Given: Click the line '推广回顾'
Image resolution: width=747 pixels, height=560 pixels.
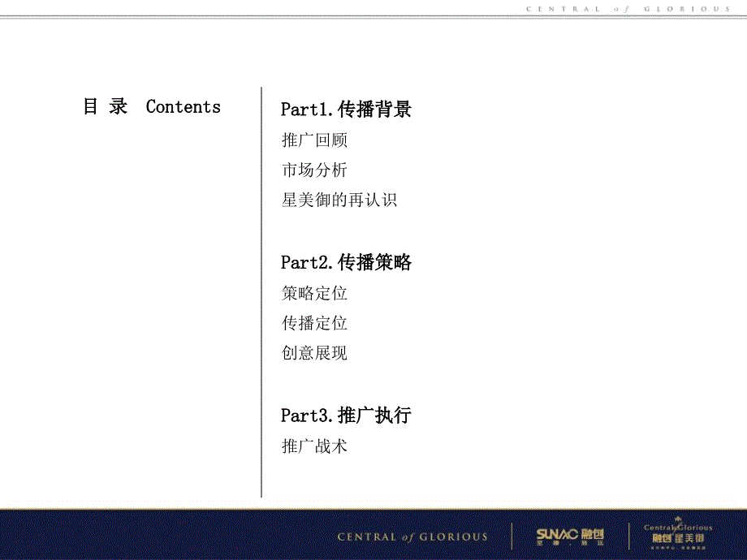Looking at the screenshot, I should 314,140.
